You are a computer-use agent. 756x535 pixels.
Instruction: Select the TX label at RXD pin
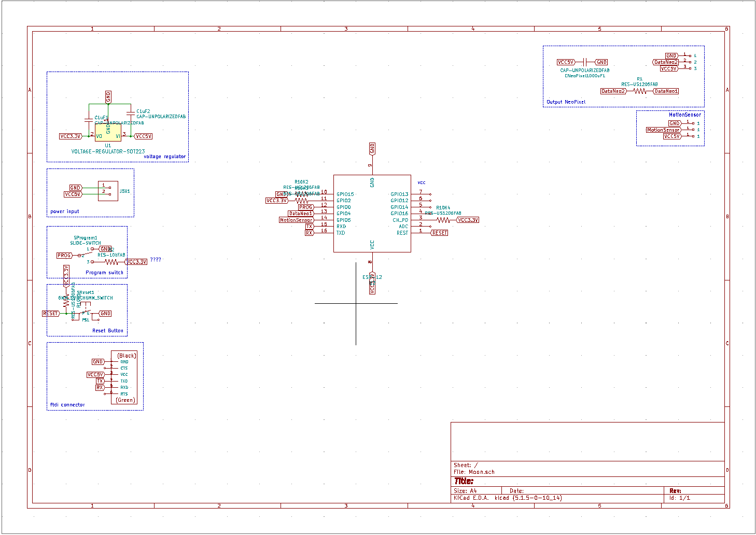310,227
